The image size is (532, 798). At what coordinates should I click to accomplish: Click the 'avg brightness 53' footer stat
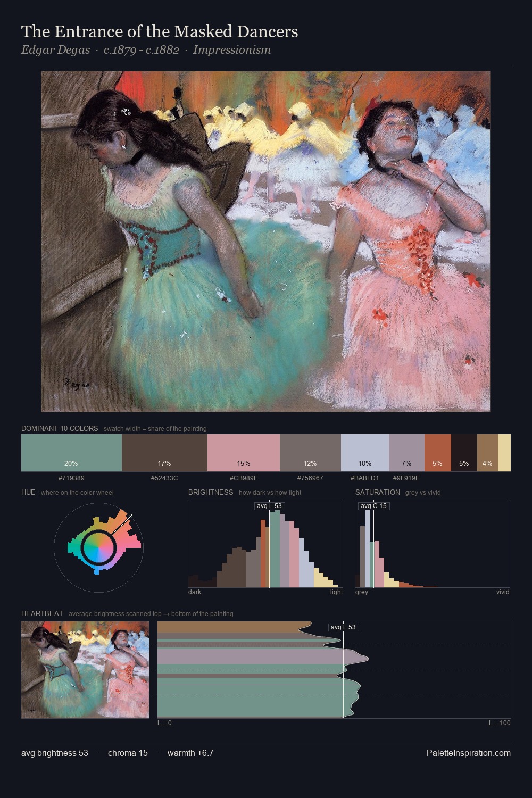pyautogui.click(x=55, y=753)
